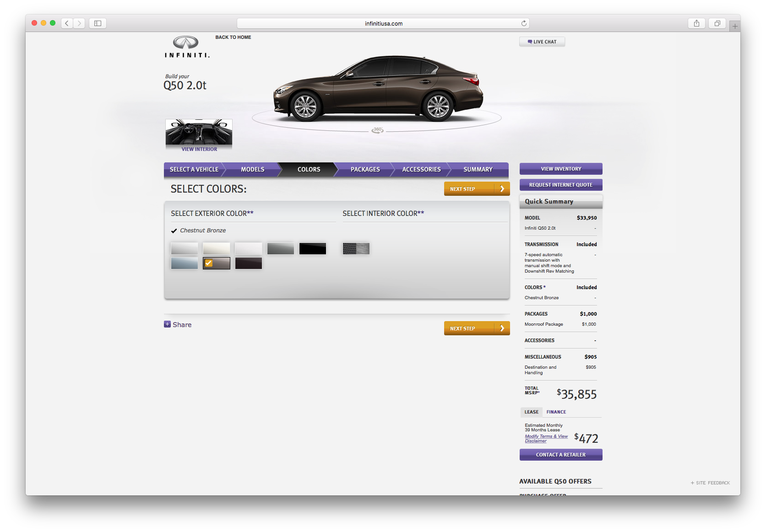The image size is (766, 532).
Task: Open the Select a Vehicle step
Action: [x=194, y=169]
